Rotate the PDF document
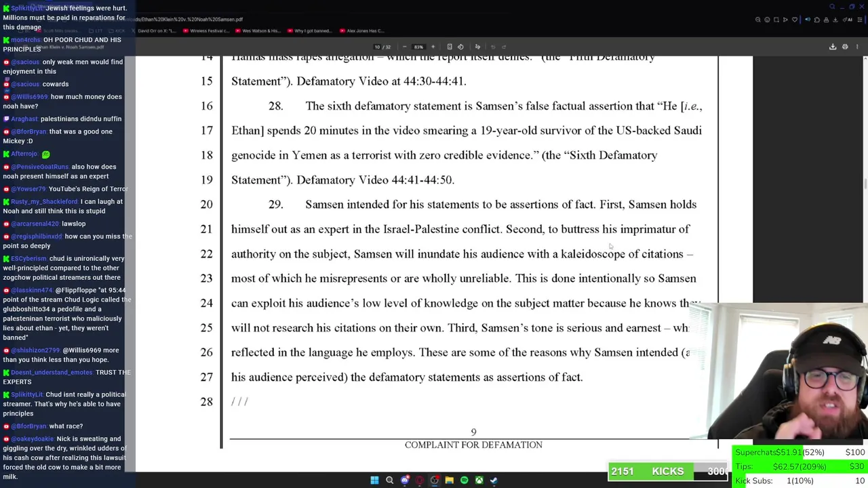The width and height of the screenshot is (868, 488). click(x=460, y=47)
